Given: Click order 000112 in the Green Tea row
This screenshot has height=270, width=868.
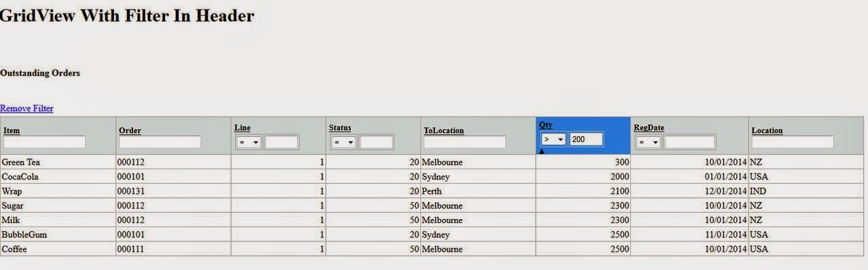Looking at the screenshot, I should 131,163.
